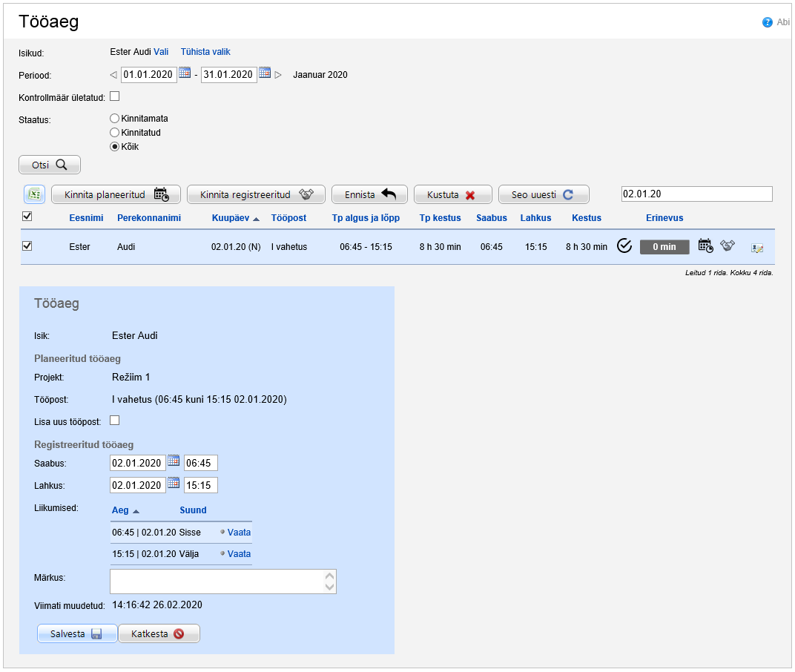Click the calendar-clock planned icon in Ester's row

point(705,246)
